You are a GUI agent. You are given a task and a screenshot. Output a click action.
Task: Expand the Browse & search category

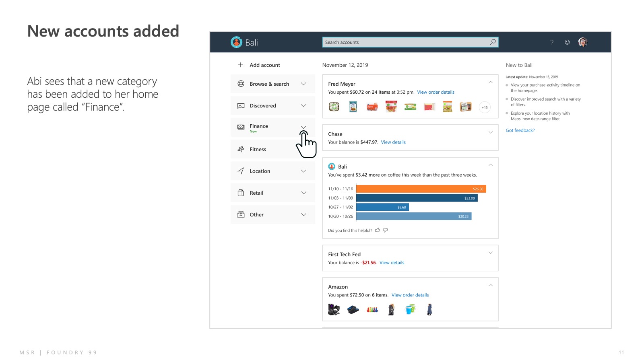(x=303, y=84)
